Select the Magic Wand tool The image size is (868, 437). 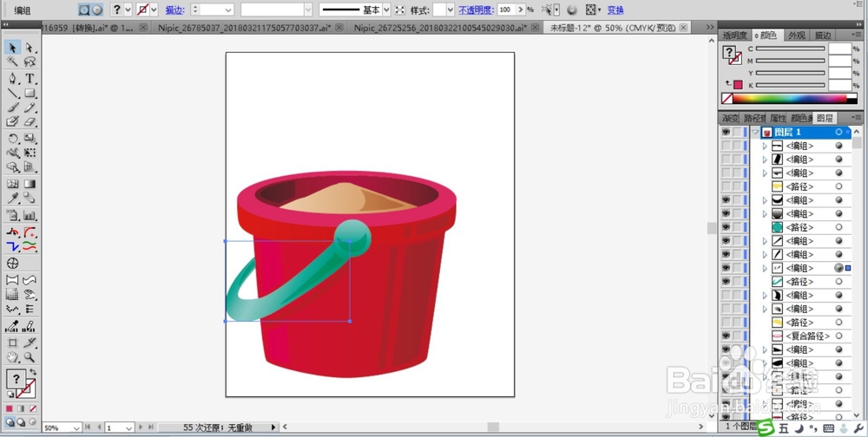pos(13,62)
